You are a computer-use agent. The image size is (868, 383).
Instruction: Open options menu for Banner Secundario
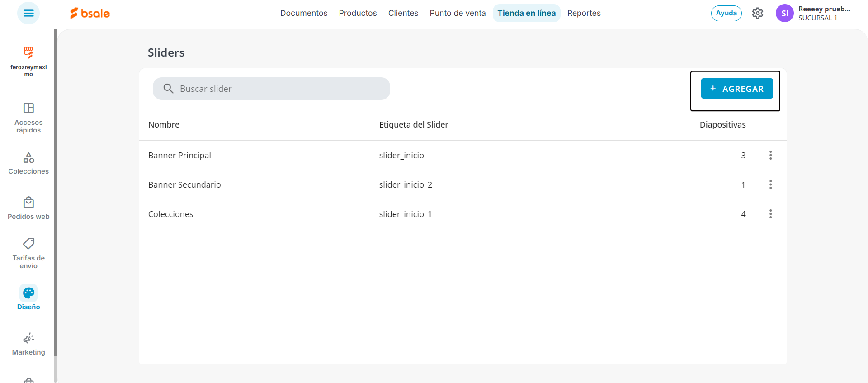771,184
